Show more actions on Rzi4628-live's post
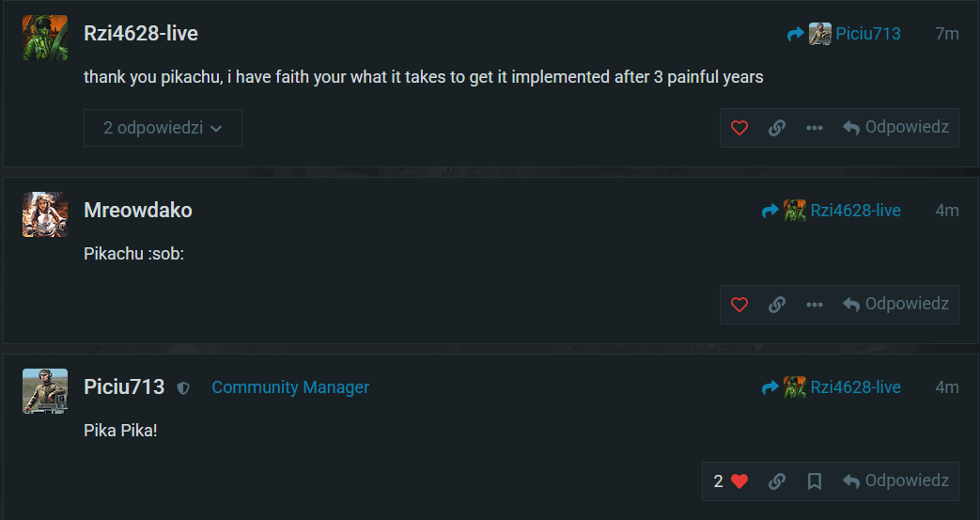The width and height of the screenshot is (980, 520). (x=815, y=128)
